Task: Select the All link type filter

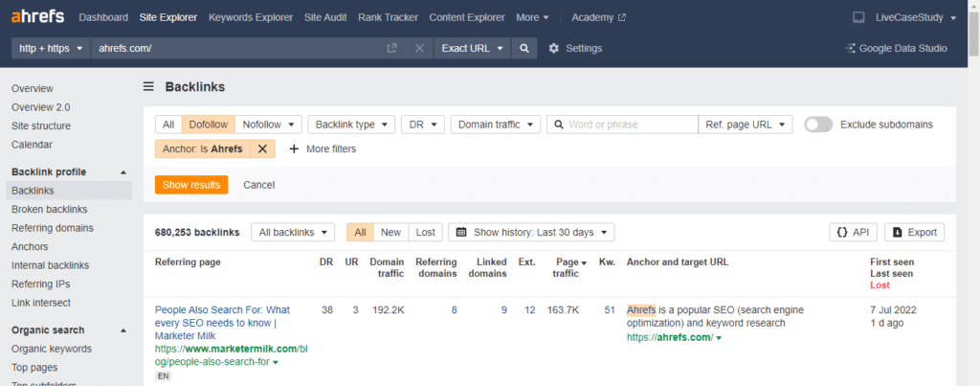Action: 168,125
